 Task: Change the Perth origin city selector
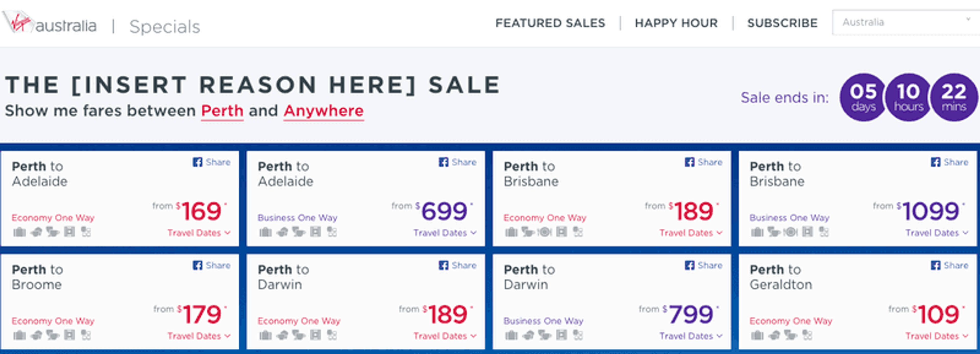222,111
